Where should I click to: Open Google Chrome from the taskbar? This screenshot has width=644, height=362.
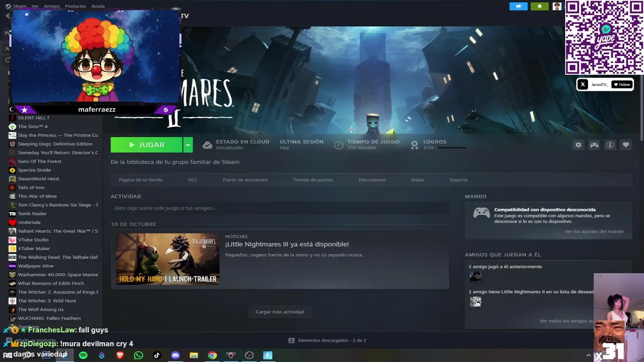coord(212,355)
